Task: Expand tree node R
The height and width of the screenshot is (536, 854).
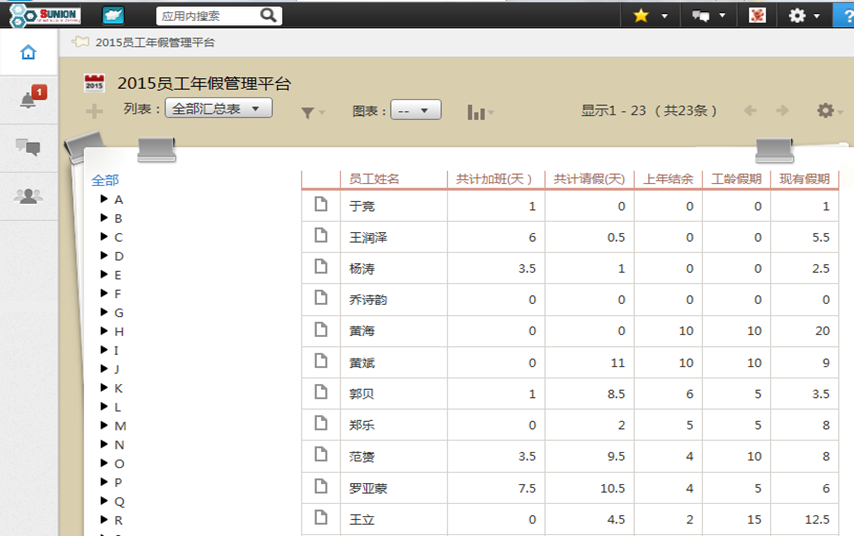Action: (x=104, y=520)
